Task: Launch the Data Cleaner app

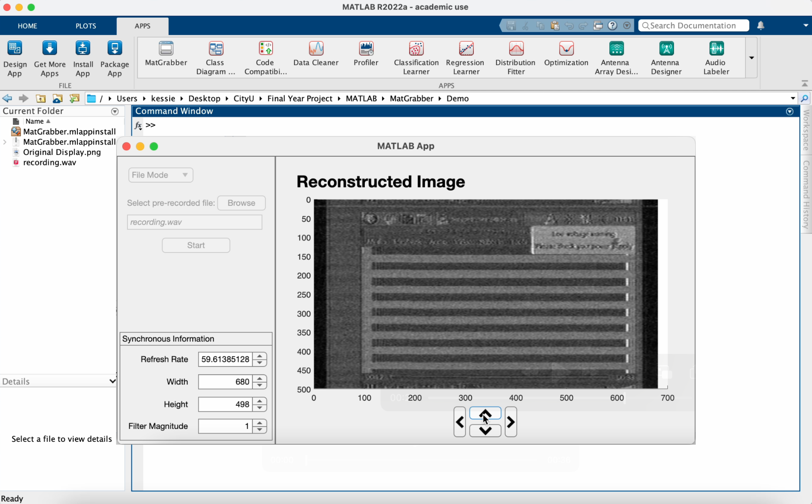Action: coord(316,54)
